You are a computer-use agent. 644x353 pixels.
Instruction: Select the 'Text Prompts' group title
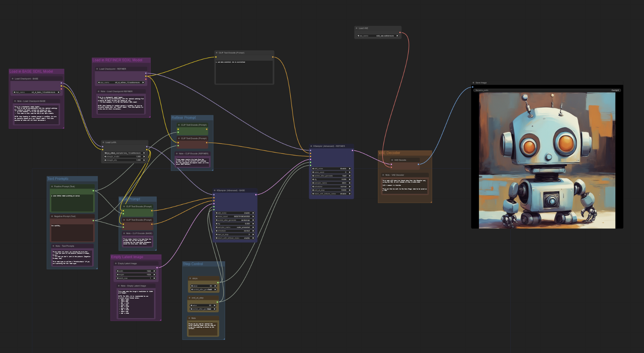coord(58,179)
